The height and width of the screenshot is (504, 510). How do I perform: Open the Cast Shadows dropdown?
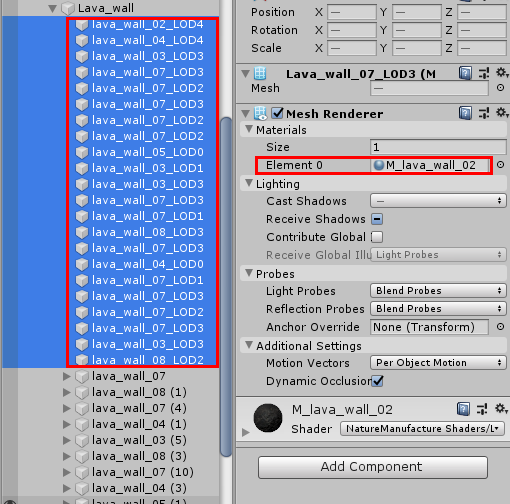tap(438, 201)
